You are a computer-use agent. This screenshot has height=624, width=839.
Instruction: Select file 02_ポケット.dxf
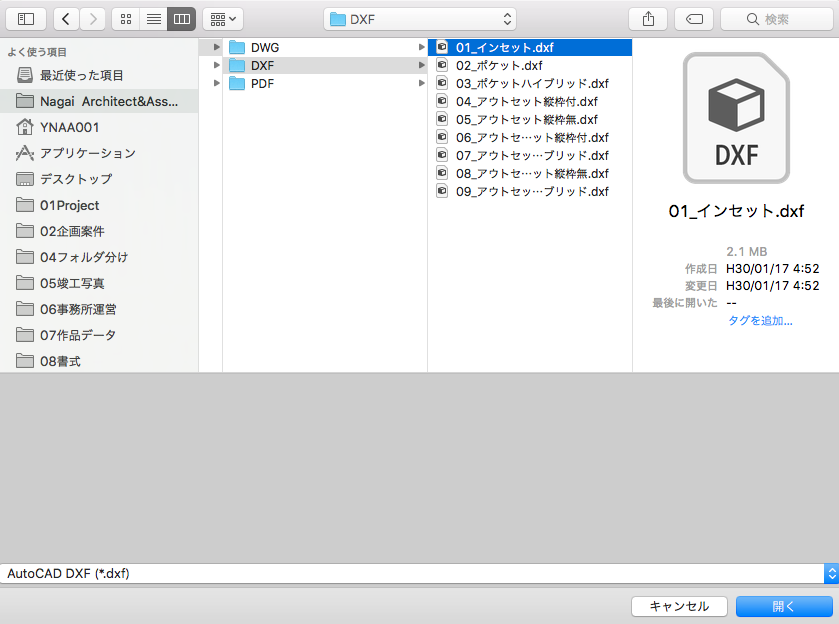coord(530,65)
